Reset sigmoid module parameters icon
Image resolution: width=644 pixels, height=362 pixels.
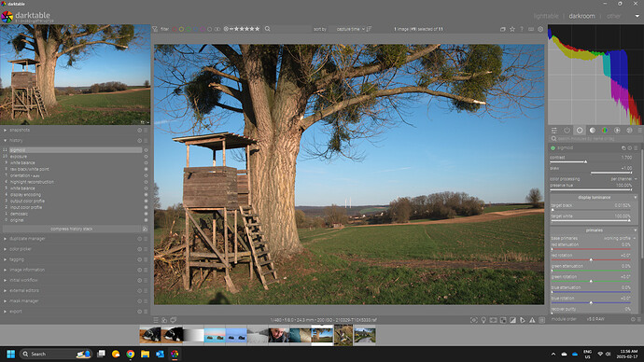(630, 147)
